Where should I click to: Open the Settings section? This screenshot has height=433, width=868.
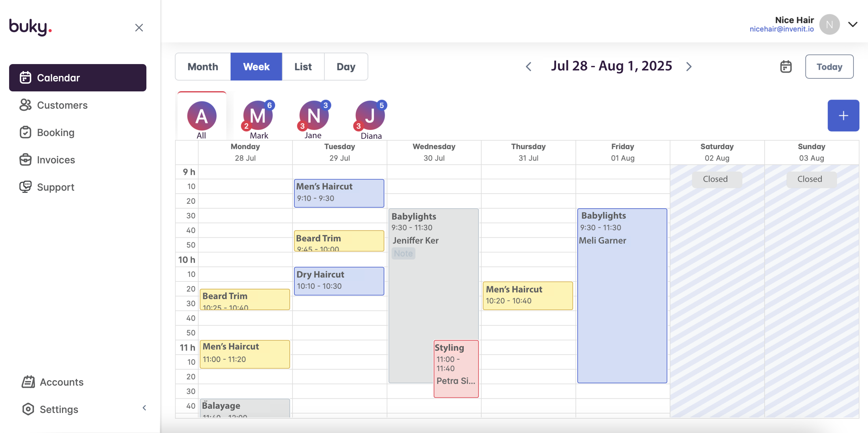coord(59,409)
